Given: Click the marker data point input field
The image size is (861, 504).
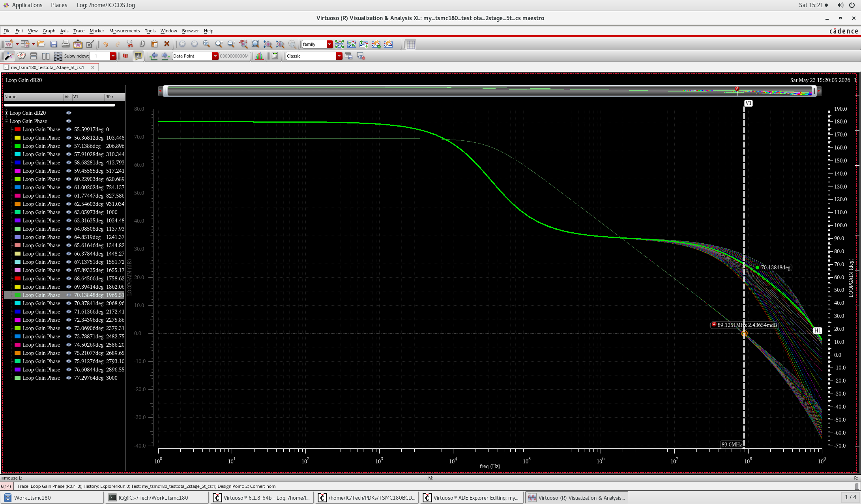Looking at the screenshot, I should coord(234,56).
